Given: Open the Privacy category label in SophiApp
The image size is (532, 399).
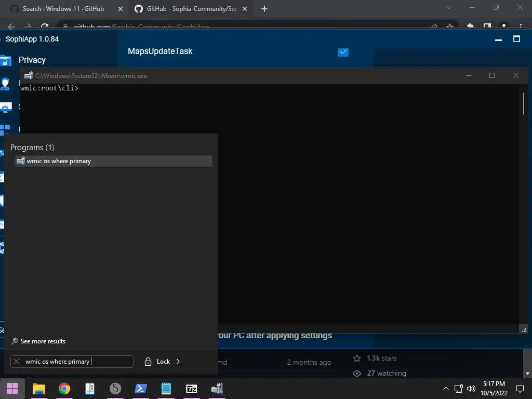Looking at the screenshot, I should (x=32, y=60).
